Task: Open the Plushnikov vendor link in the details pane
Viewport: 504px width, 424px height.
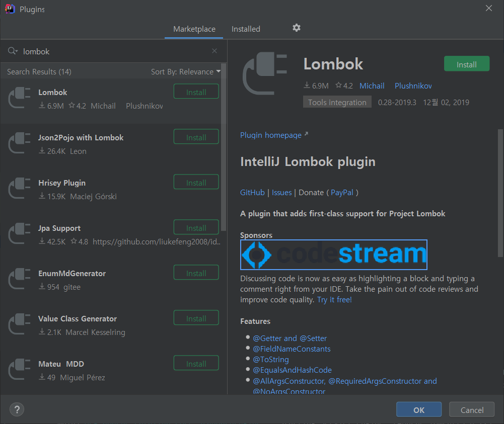Action: coord(413,86)
